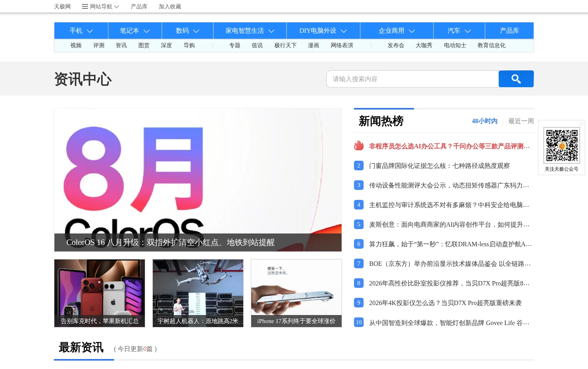Open 麦斯创意 AI内容创作 article
Image resolution: width=588 pixels, height=369 pixels.
[x=450, y=225]
